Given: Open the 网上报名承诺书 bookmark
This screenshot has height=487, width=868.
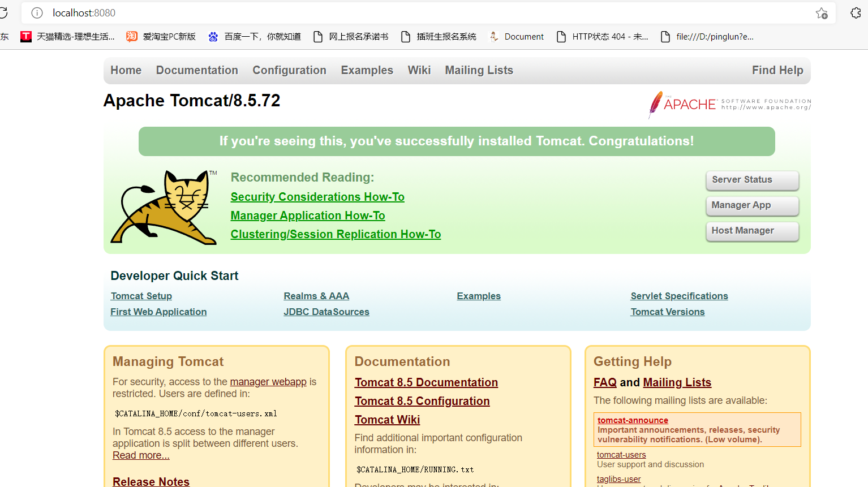Looking at the screenshot, I should click(x=351, y=37).
